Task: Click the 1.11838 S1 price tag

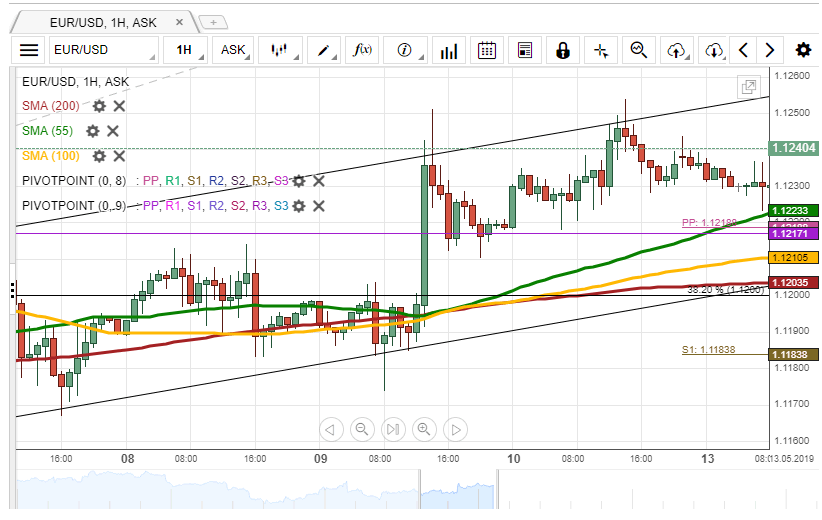Action: click(793, 355)
